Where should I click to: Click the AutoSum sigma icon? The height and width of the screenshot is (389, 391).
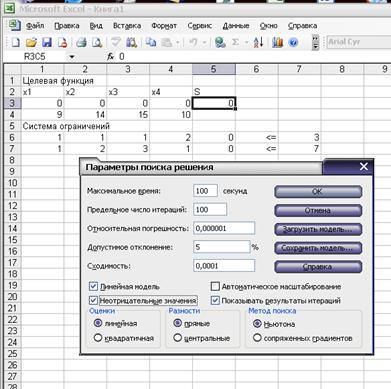pyautogui.click(x=235, y=42)
